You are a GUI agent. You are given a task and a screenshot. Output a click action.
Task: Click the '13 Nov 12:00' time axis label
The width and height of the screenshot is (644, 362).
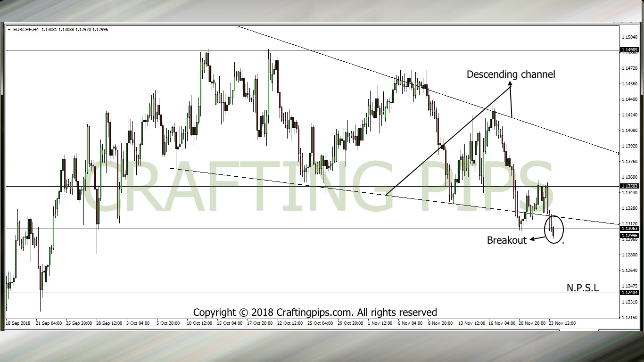(x=471, y=323)
